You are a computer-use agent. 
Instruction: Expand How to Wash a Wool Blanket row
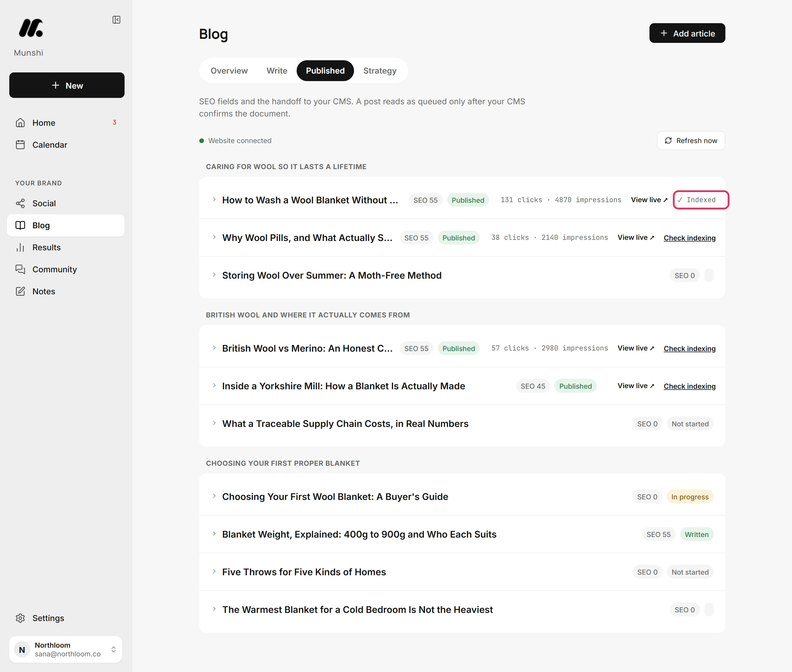point(214,200)
